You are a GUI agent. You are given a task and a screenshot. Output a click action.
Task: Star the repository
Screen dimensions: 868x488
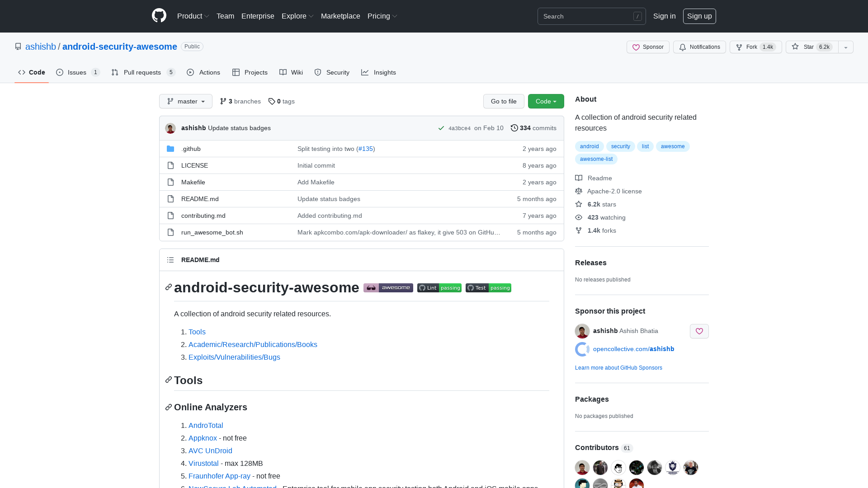point(812,47)
